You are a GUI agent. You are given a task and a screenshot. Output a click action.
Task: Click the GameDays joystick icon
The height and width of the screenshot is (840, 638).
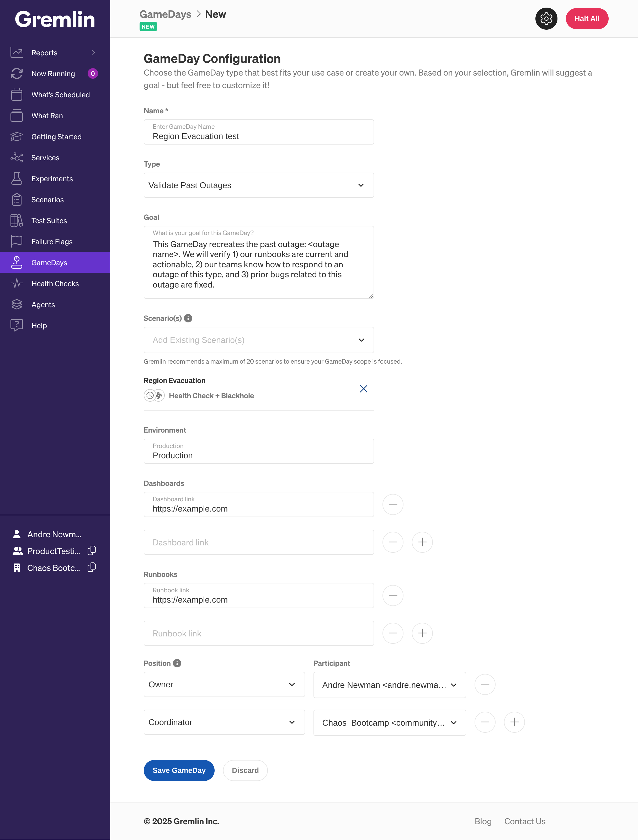(17, 262)
